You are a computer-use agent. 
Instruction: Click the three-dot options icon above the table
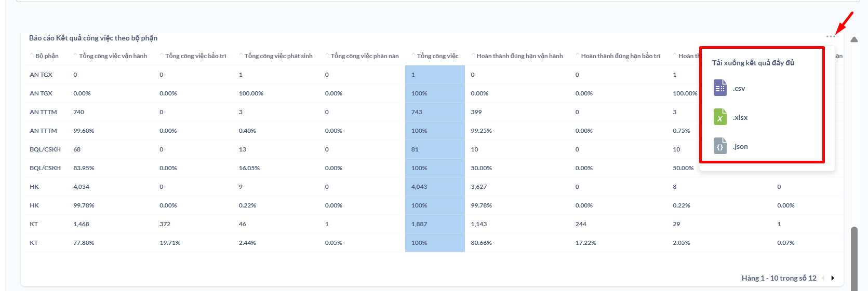[831, 36]
